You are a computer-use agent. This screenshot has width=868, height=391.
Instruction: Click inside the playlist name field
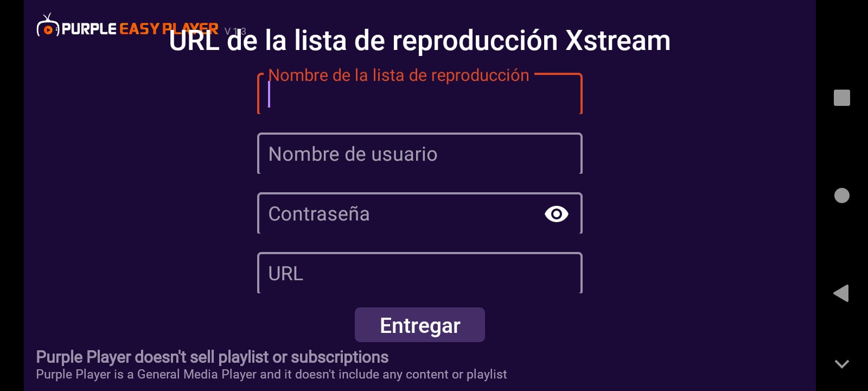pyautogui.click(x=420, y=94)
